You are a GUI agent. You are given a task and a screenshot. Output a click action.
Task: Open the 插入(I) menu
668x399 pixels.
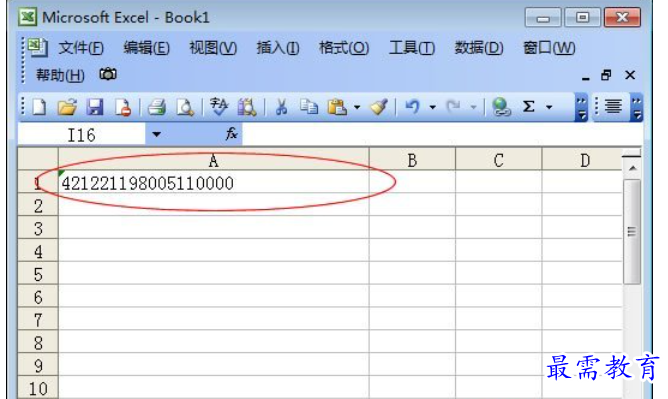pos(278,48)
